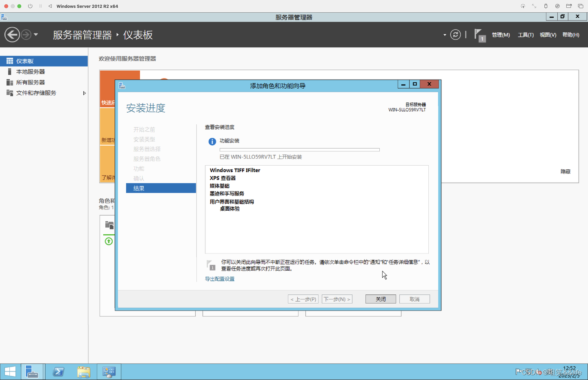Click the 服务器选择 step in wizard

[147, 149]
